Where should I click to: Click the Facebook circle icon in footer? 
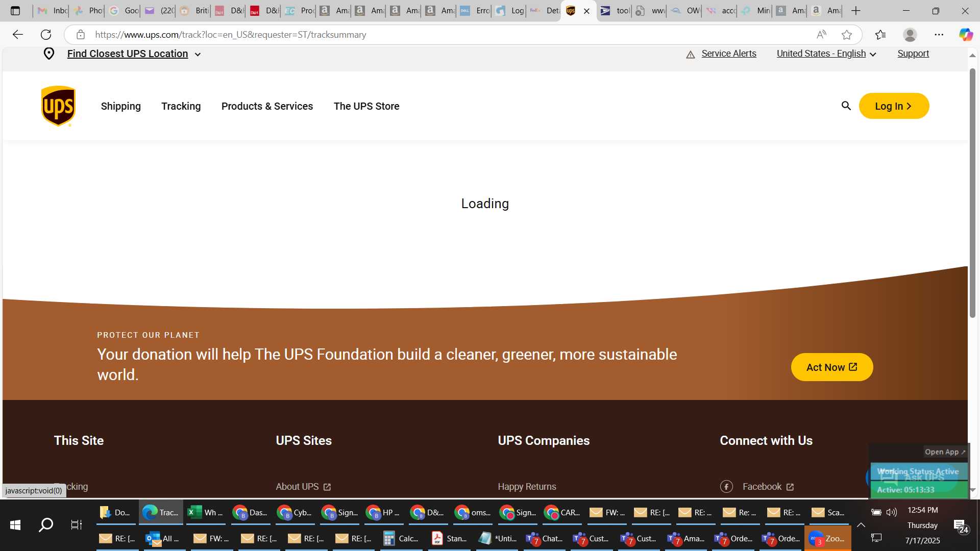[726, 487]
